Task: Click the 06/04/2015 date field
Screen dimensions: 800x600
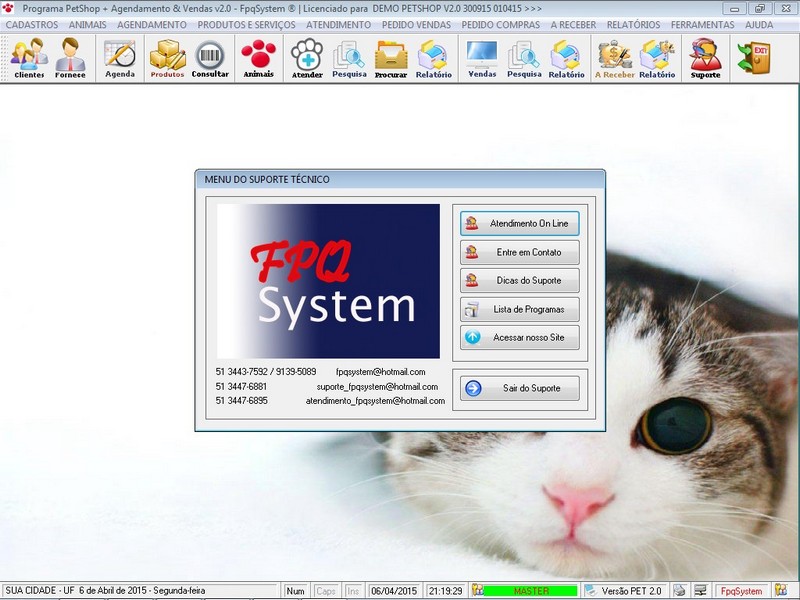Action: (394, 591)
